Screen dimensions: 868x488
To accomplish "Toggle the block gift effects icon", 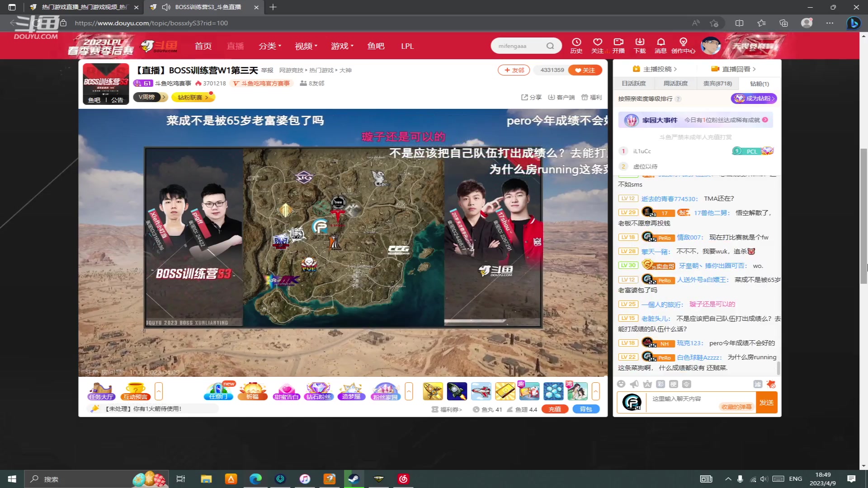I will pos(771,384).
